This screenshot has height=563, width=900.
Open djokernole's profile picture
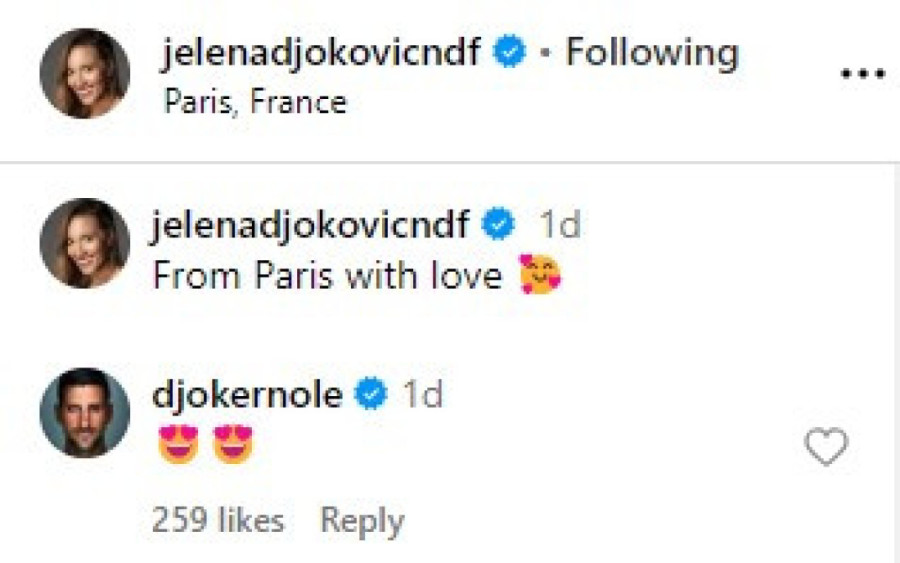tap(85, 412)
